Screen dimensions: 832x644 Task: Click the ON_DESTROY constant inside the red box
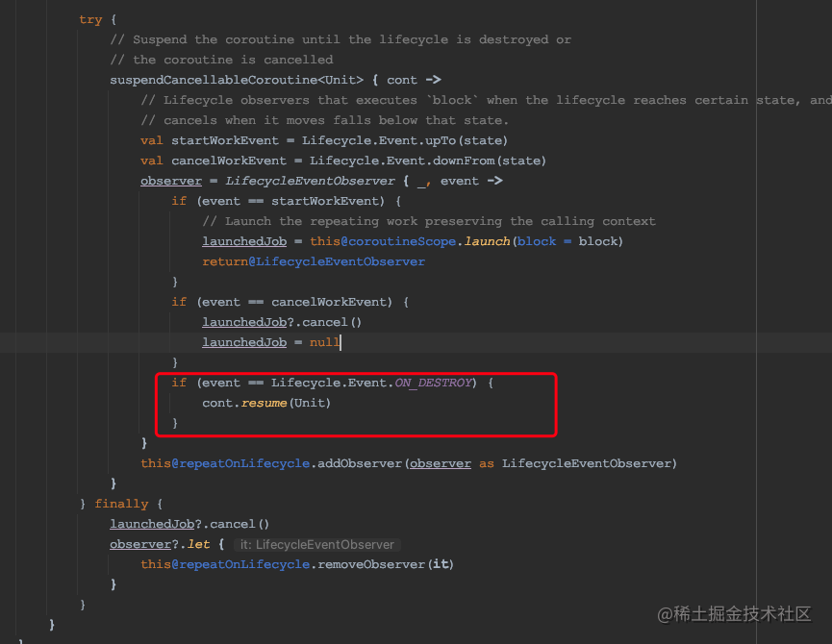[433, 383]
